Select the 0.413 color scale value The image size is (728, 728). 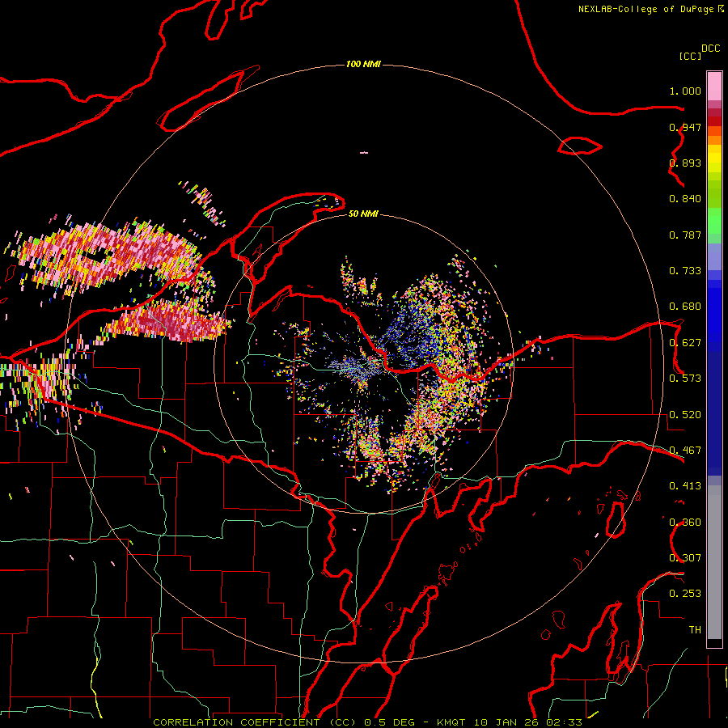685,486
